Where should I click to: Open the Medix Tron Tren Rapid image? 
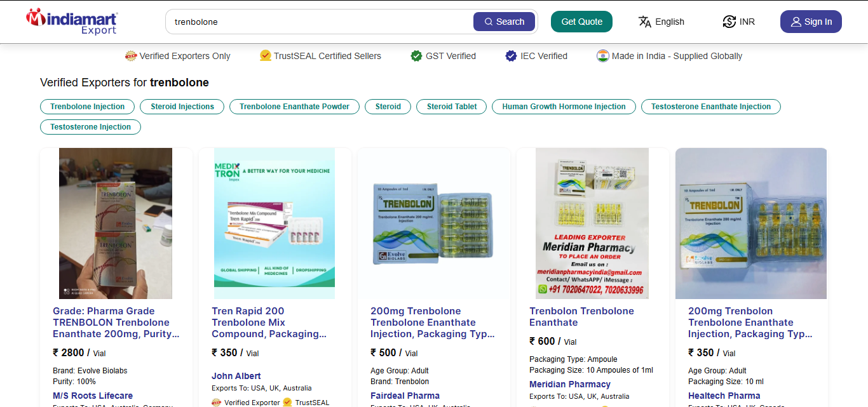[x=275, y=224]
